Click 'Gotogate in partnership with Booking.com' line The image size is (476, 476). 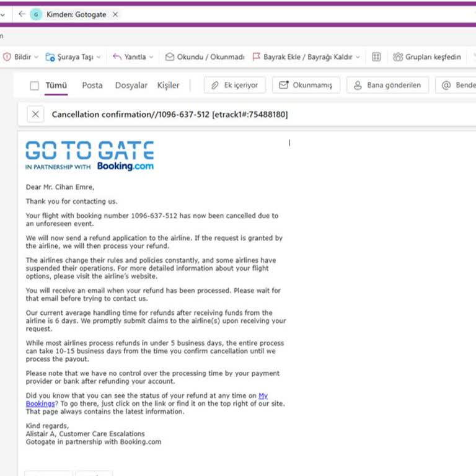[x=94, y=442]
